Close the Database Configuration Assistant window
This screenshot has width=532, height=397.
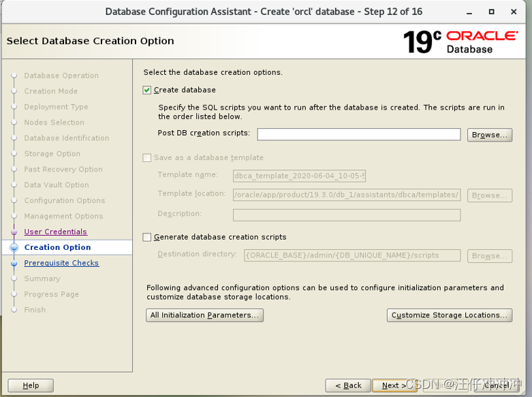click(514, 12)
